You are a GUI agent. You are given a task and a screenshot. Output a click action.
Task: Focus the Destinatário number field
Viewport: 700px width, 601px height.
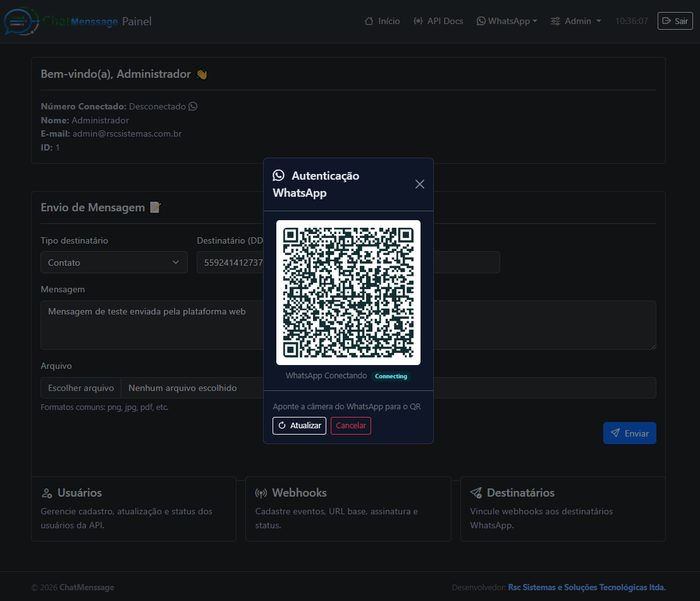[x=348, y=263]
